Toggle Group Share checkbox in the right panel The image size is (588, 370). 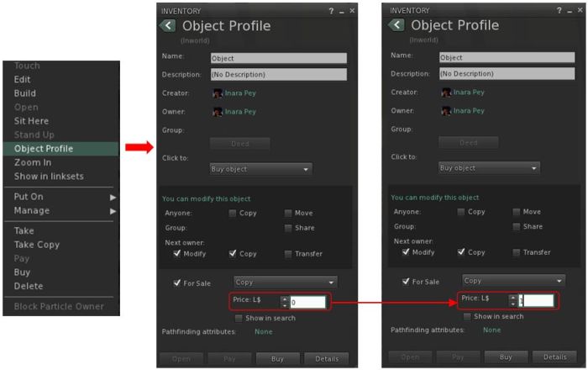517,227
